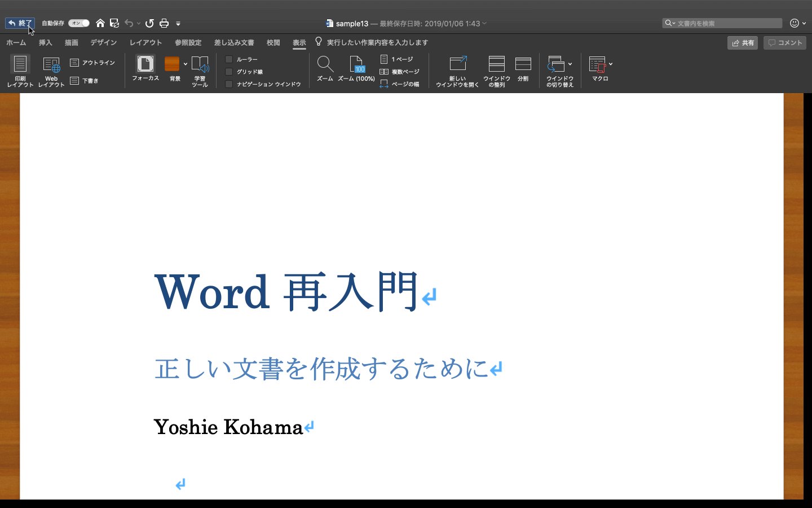Activate Focus mode icon

tap(145, 64)
